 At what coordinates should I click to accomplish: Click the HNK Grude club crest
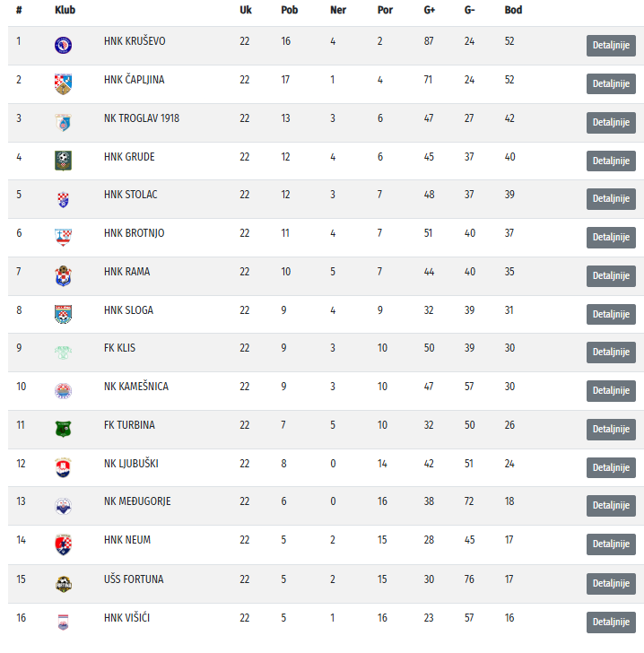[63, 161]
